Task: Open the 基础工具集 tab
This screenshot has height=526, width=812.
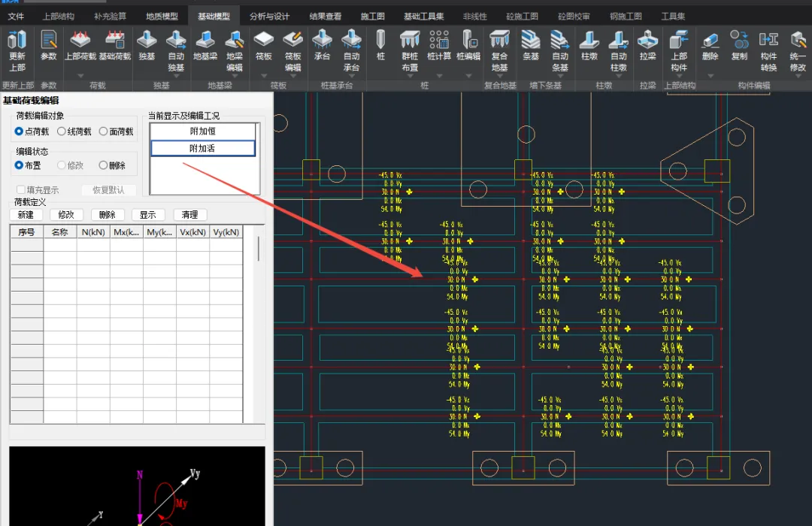Action: click(x=423, y=16)
